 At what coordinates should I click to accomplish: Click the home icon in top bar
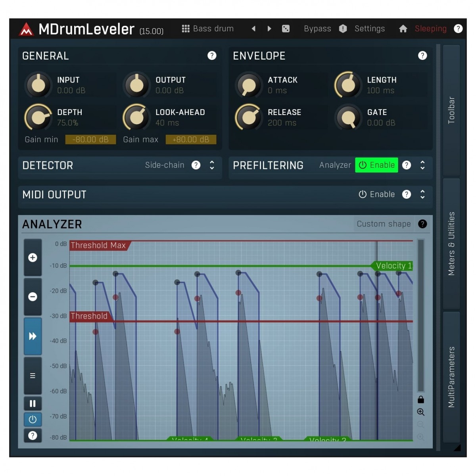pos(403,29)
